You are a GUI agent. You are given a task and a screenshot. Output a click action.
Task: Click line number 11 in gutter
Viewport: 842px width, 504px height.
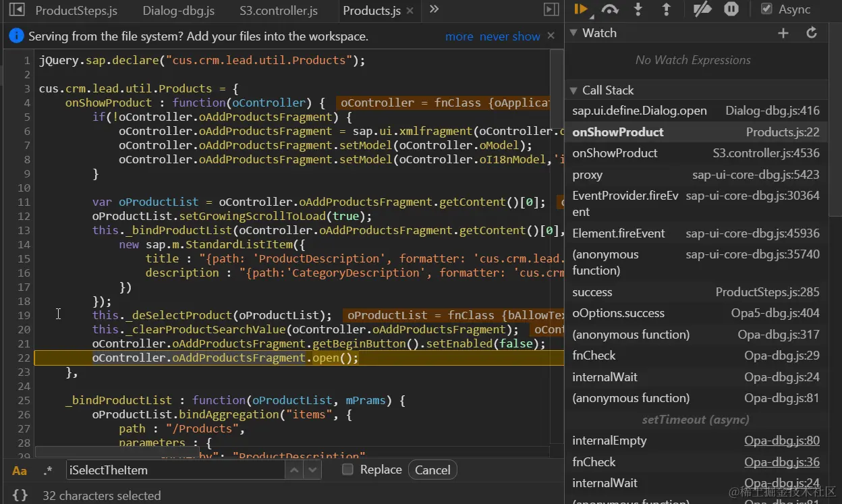(24, 202)
